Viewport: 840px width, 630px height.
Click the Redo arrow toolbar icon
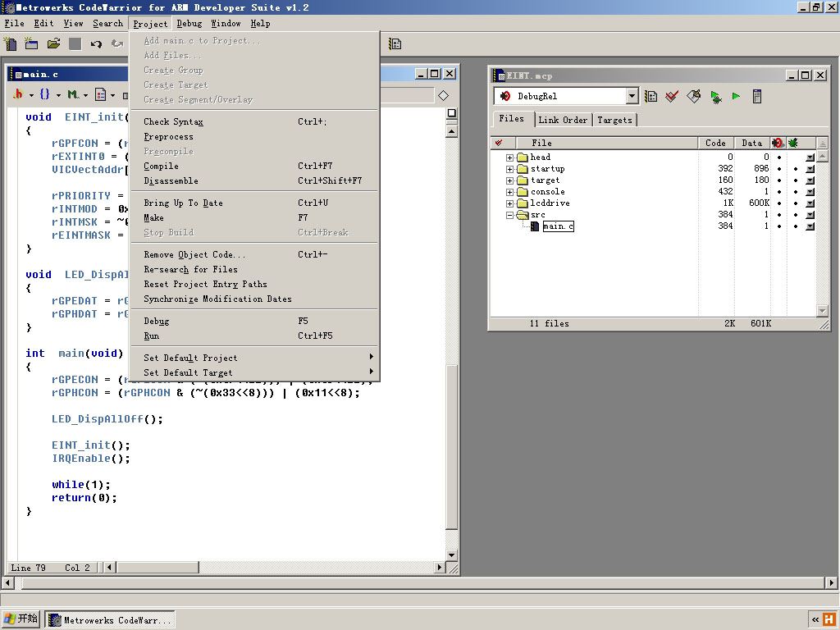point(116,44)
